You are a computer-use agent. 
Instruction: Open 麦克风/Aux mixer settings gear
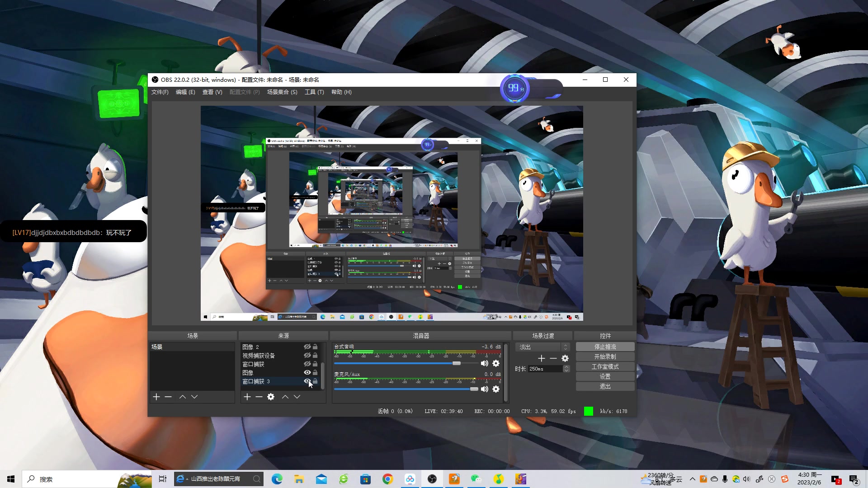(x=496, y=389)
